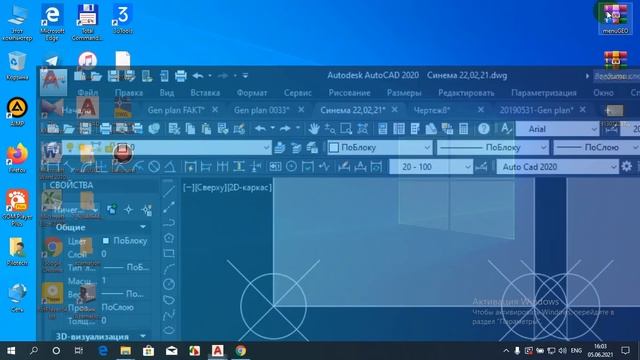Select the Spline draw tool
640x360 pixels.
(x=169, y=315)
